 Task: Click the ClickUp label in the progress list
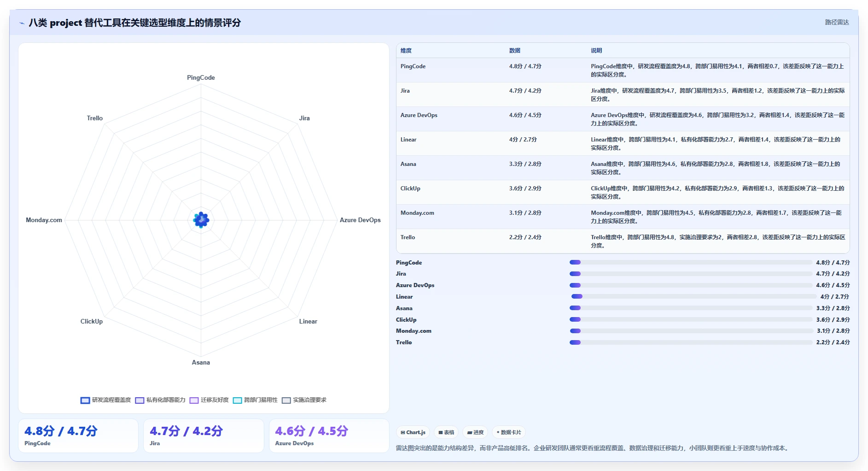pos(406,320)
